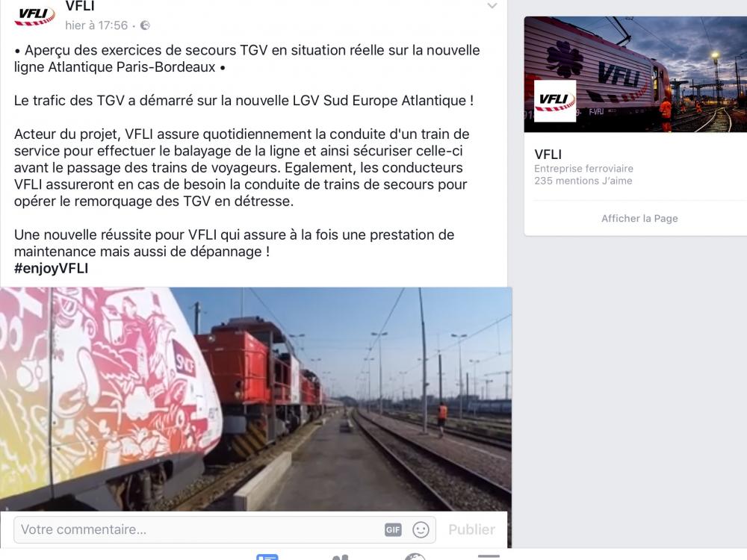Tap the VFLI logo avatar on post
This screenshot has width=747, height=560.
(x=34, y=15)
